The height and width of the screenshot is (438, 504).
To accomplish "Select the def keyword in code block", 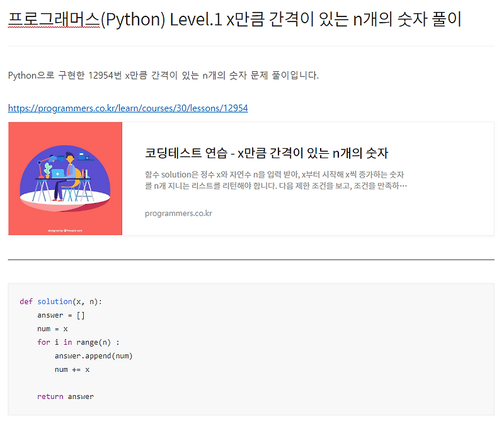I will (x=26, y=301).
